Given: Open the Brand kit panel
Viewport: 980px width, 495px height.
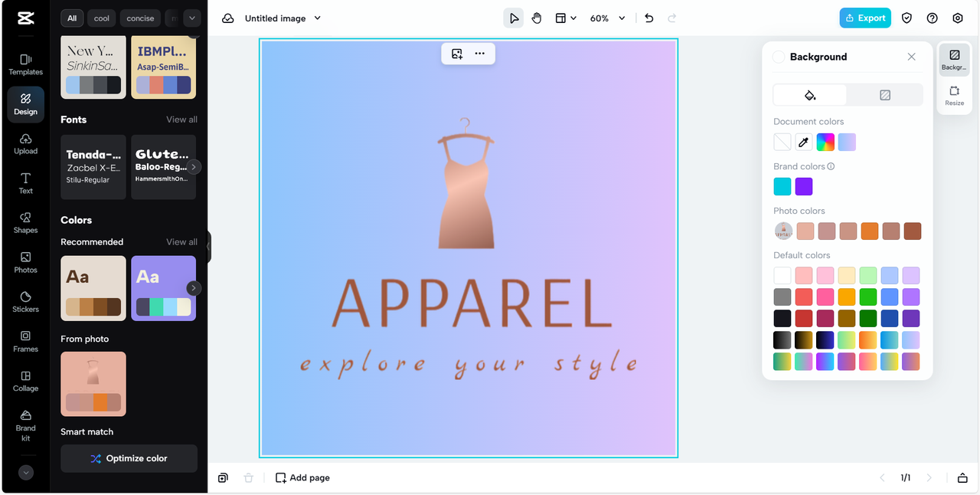Looking at the screenshot, I should point(25,426).
